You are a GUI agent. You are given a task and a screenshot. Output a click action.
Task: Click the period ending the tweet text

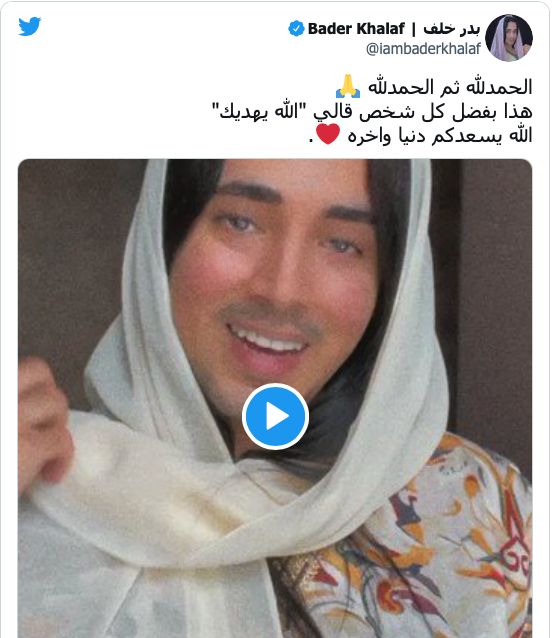[311, 141]
